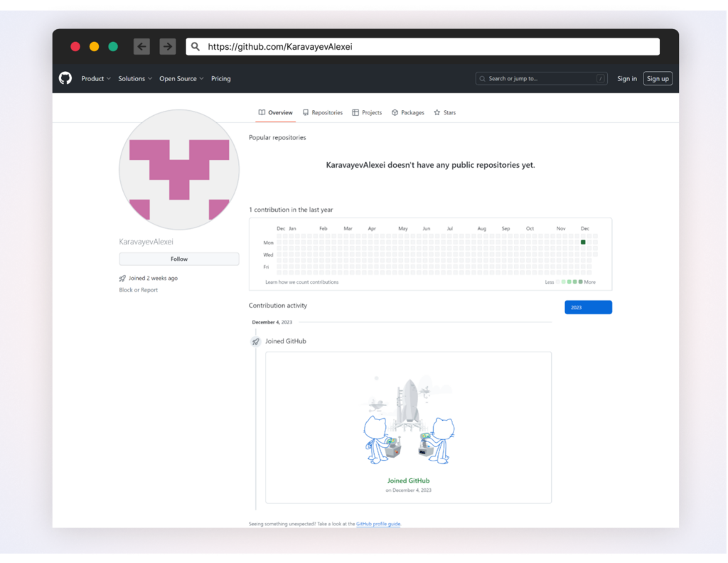Go forward with the browser forward arrow
The width and height of the screenshot is (728, 563).
[168, 46]
